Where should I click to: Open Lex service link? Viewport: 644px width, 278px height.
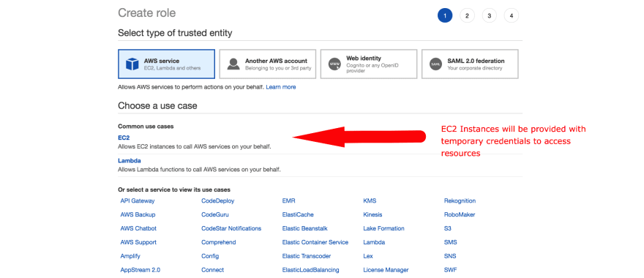point(368,256)
